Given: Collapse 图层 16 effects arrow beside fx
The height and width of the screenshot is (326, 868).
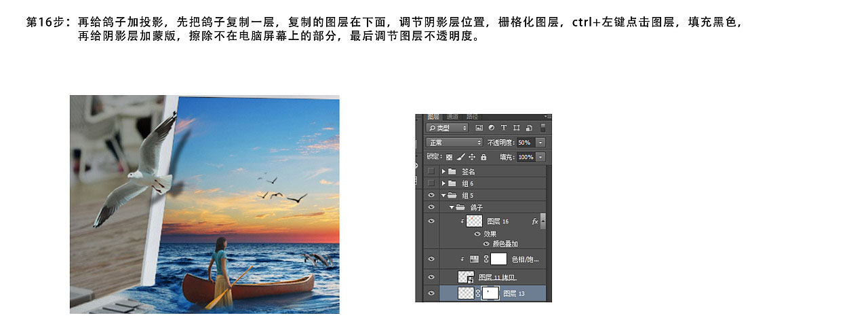Looking at the screenshot, I should point(542,221).
